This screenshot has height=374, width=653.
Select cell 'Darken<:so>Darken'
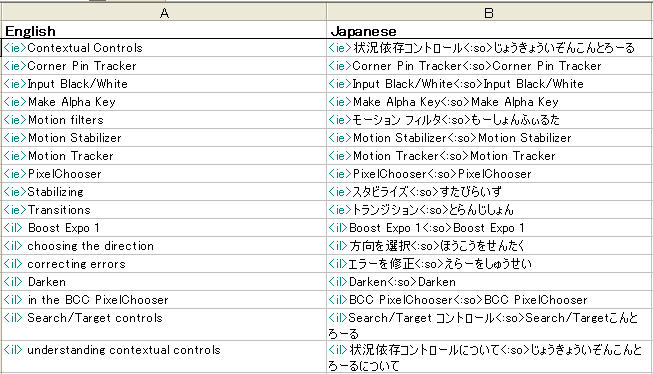pyautogui.click(x=489, y=282)
